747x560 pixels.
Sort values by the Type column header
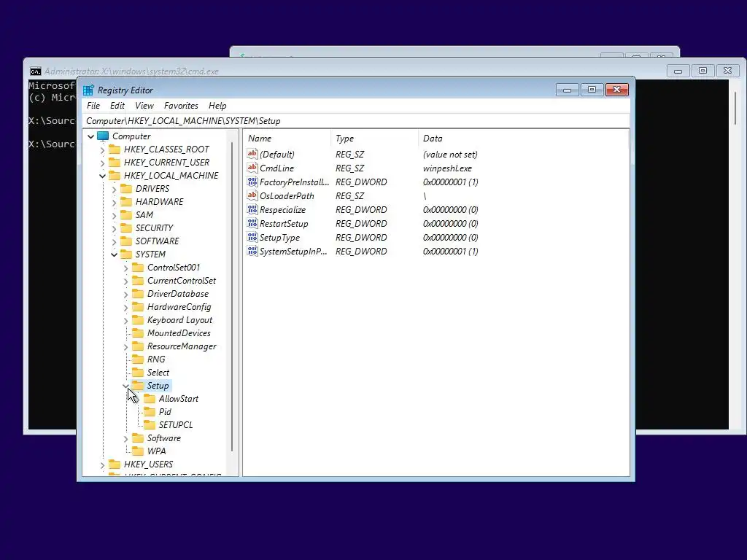coord(374,139)
